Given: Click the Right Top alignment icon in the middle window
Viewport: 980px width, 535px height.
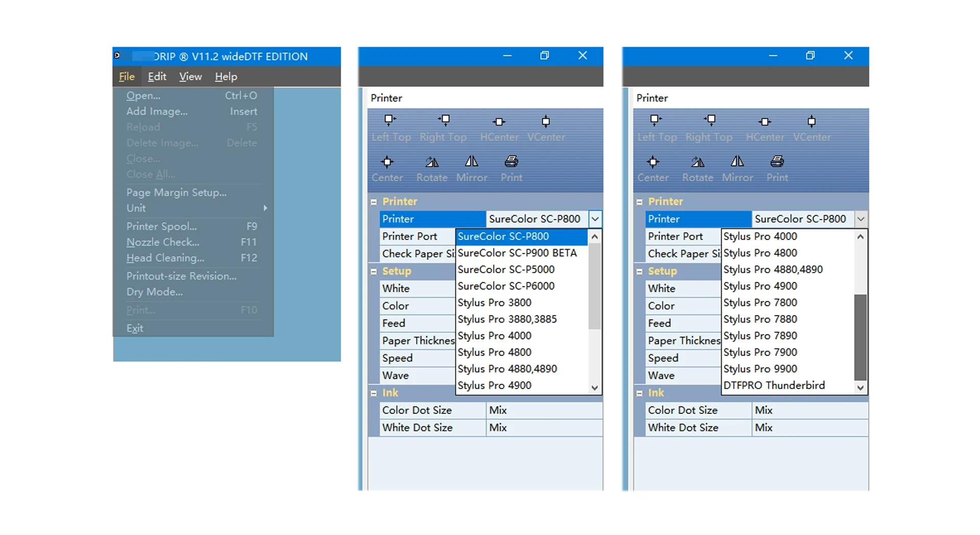Looking at the screenshot, I should [444, 120].
